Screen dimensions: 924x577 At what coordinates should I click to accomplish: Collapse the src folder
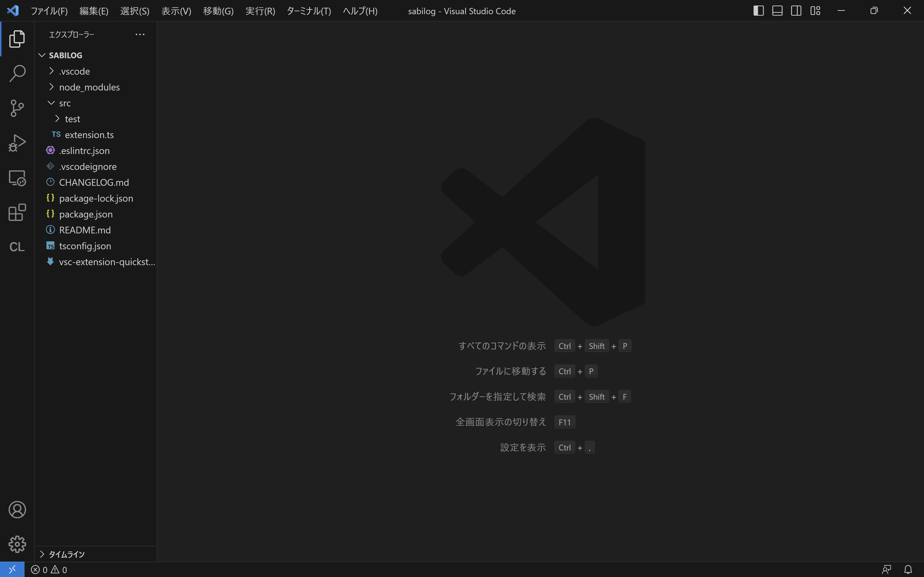[95, 103]
